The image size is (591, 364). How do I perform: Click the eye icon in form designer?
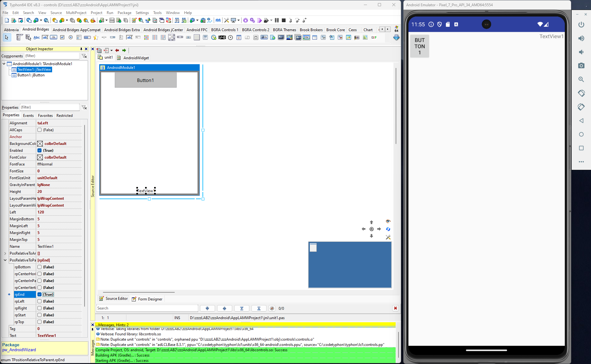pyautogui.click(x=388, y=221)
